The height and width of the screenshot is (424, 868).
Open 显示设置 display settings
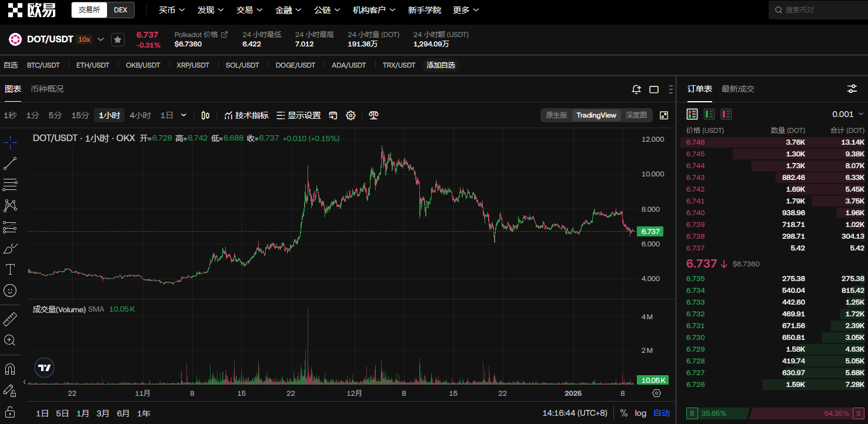299,115
